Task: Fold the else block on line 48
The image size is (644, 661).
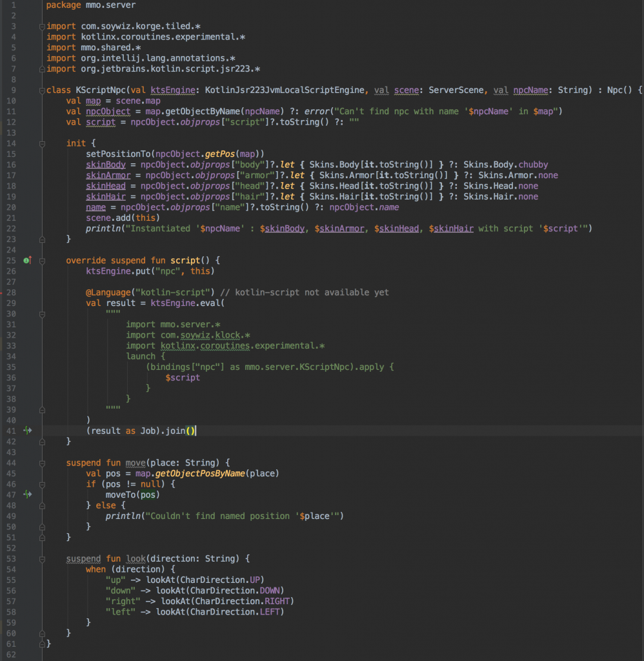Action: [x=43, y=505]
